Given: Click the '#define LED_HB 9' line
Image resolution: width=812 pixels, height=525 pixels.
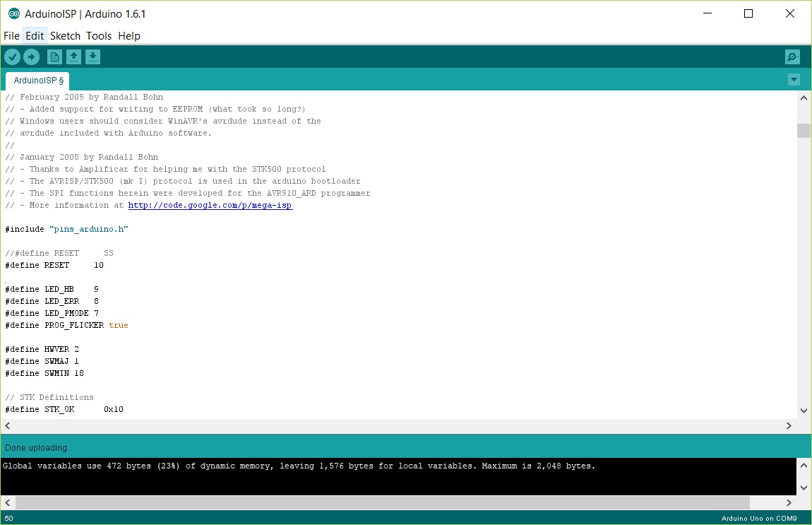Looking at the screenshot, I should coord(52,289).
